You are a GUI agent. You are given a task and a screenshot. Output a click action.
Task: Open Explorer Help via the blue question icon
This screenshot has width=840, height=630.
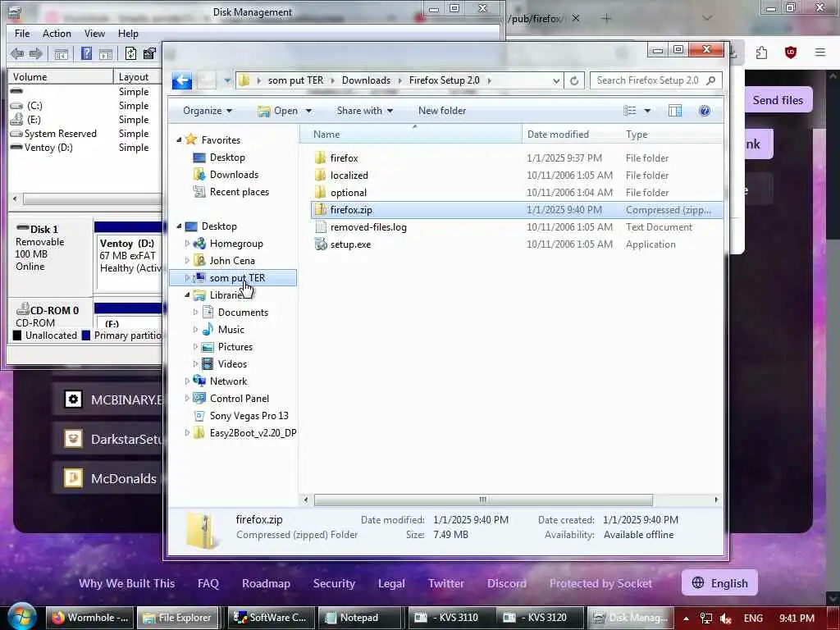[705, 111]
